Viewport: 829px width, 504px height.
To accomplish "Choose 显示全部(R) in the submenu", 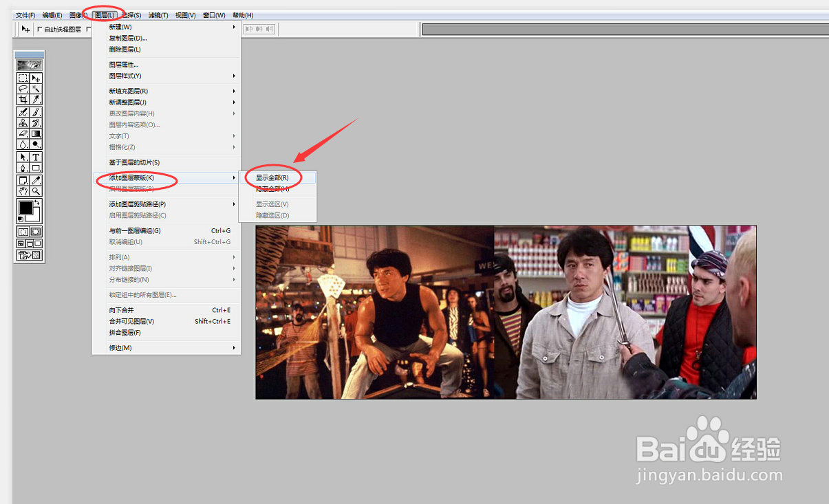I will coord(277,177).
